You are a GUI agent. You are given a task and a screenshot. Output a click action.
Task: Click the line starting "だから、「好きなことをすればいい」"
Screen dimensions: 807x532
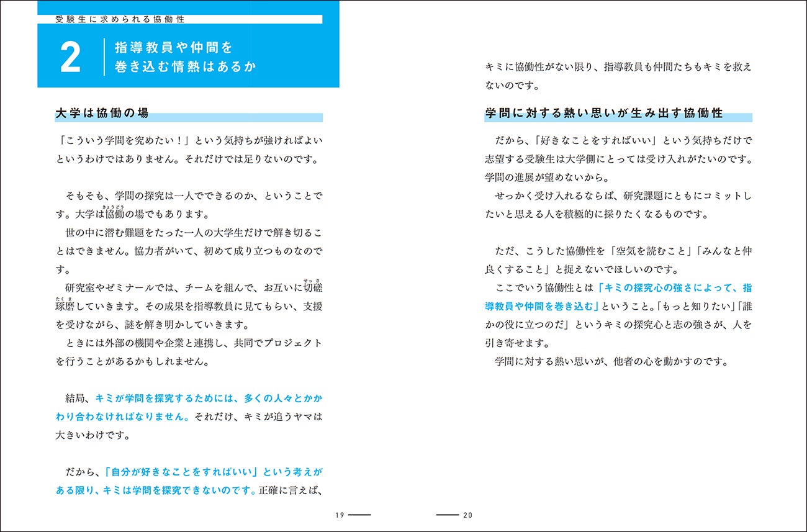point(623,141)
